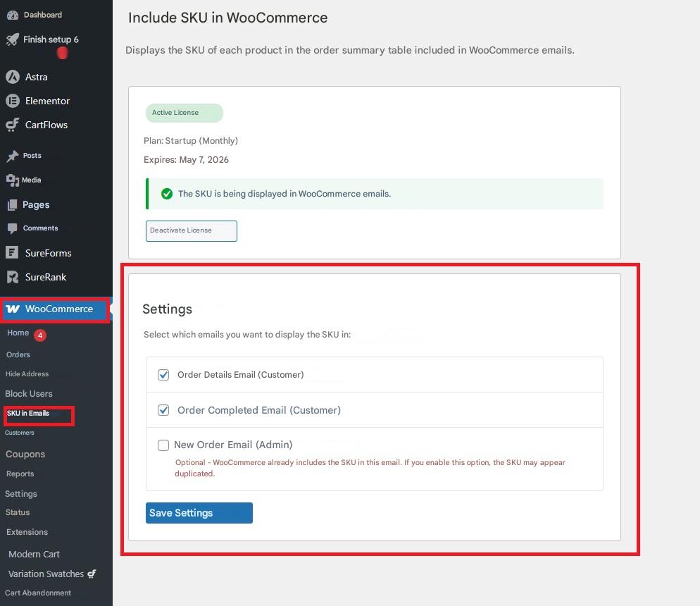The height and width of the screenshot is (606, 700).
Task: Click the Dashboard gauge icon
Action: click(x=12, y=15)
